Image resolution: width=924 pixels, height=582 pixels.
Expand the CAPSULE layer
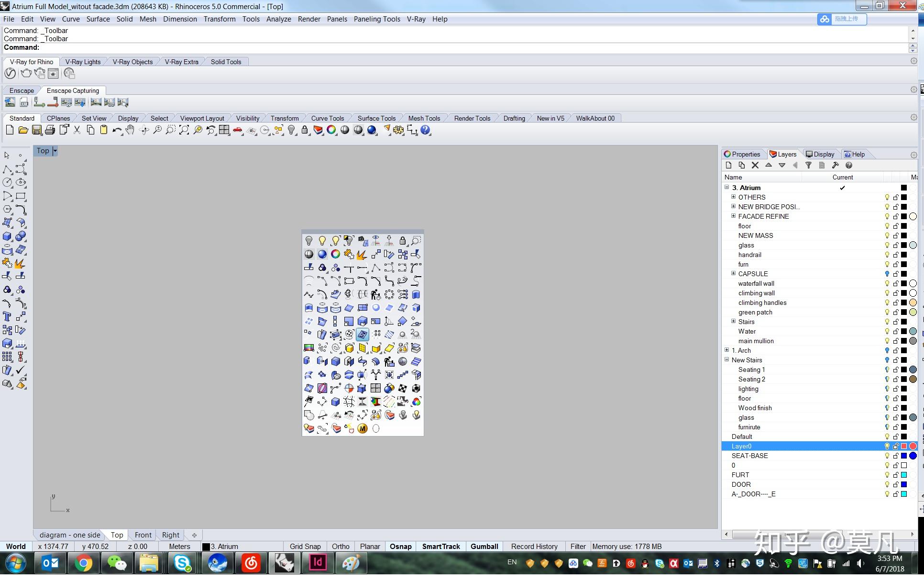click(733, 274)
